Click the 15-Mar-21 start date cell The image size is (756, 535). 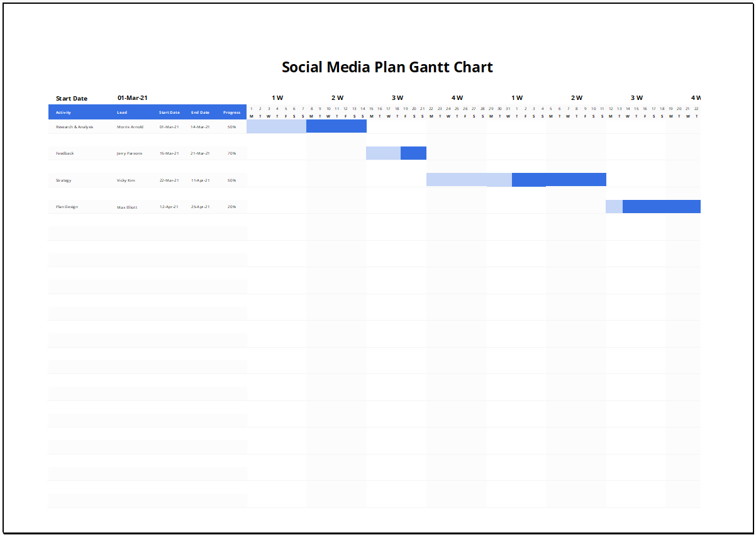(169, 153)
